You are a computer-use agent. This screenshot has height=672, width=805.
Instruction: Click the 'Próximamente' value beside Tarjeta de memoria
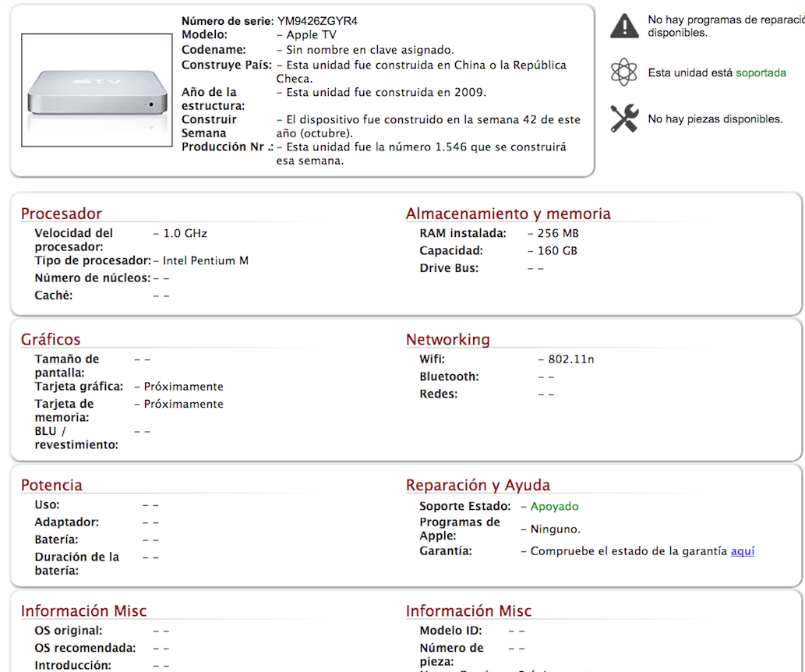[x=183, y=405]
